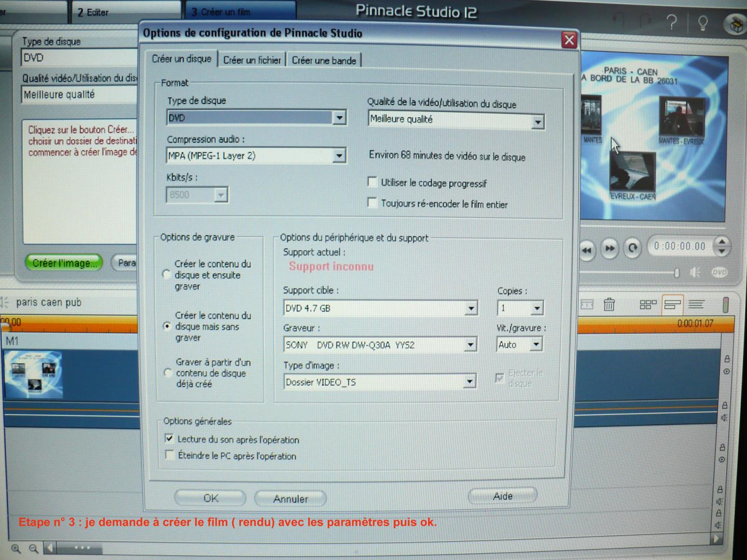Click the Undo arrow in the top bar
This screenshot has height=560, width=747.
pos(619,20)
